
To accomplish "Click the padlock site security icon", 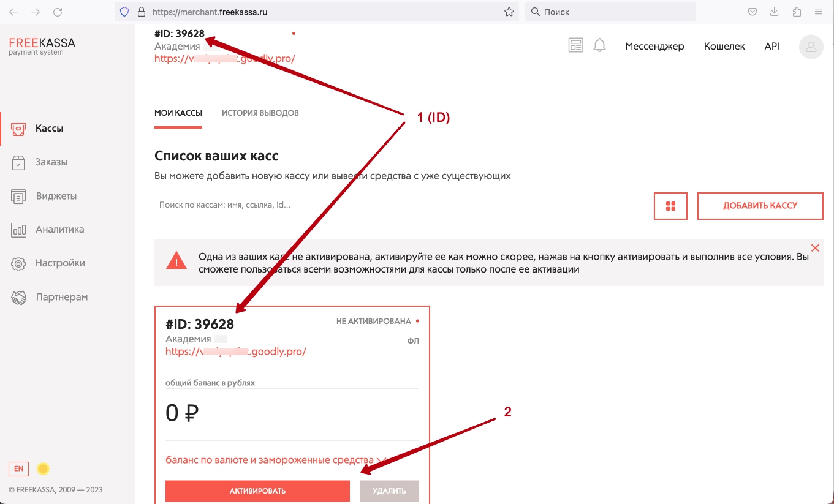I will coord(142,12).
